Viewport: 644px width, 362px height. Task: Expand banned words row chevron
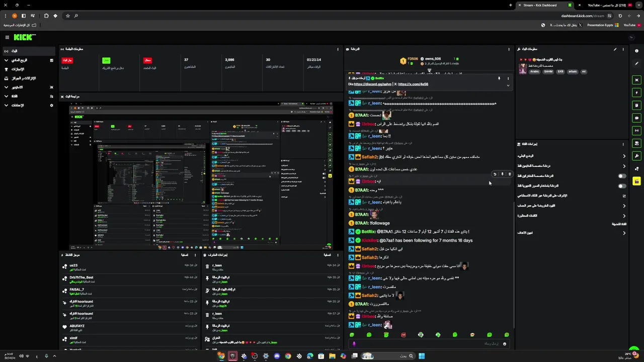pos(624,216)
